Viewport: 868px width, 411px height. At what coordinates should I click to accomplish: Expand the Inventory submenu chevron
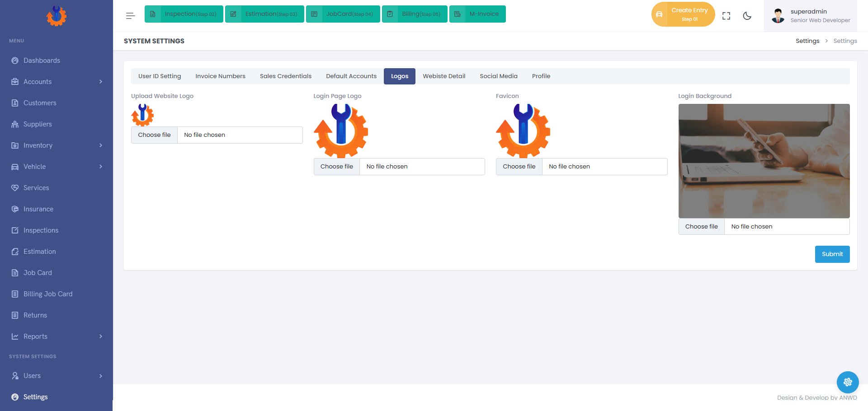pos(101,145)
